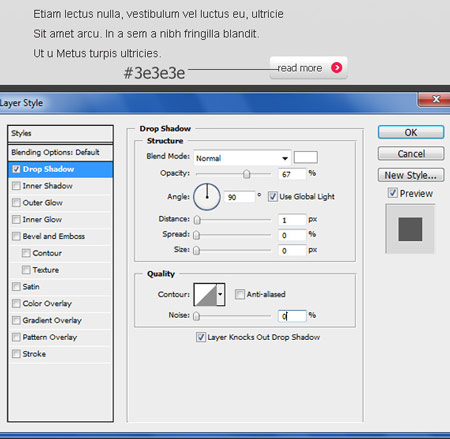Toggle the Use Global Light checkbox
The height and width of the screenshot is (439, 450).
coord(273,196)
